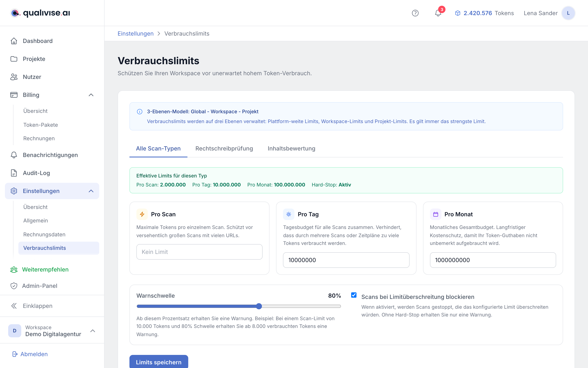
Task: Open notifications bell with 3 badge
Action: (x=438, y=13)
